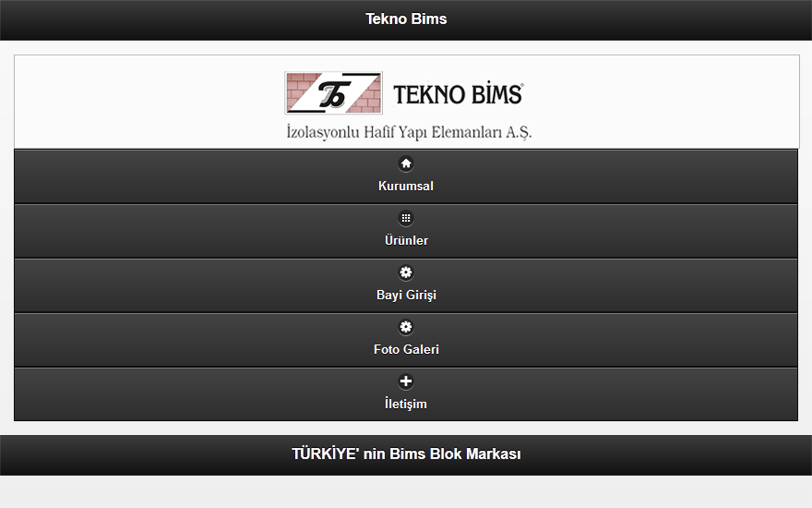Click the home icon above Kurumsal
Image resolution: width=812 pixels, height=508 pixels.
[406, 164]
